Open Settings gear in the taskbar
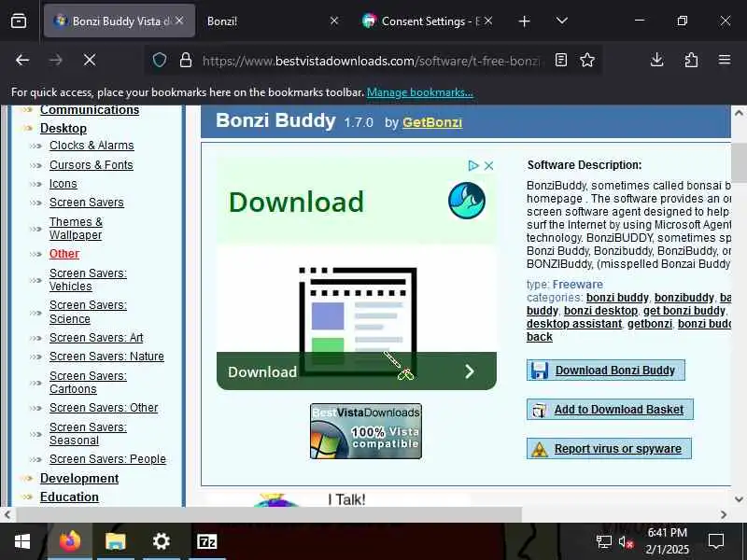 161,541
